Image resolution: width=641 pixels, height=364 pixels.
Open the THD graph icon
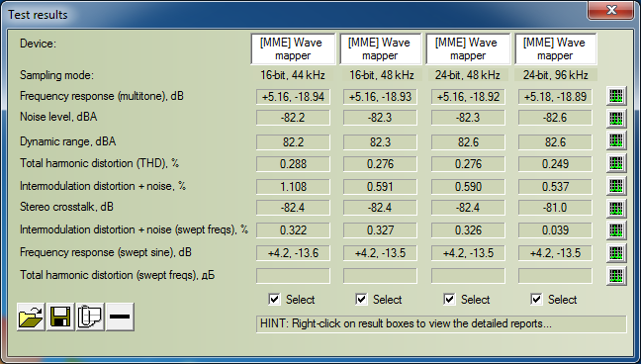coord(616,163)
